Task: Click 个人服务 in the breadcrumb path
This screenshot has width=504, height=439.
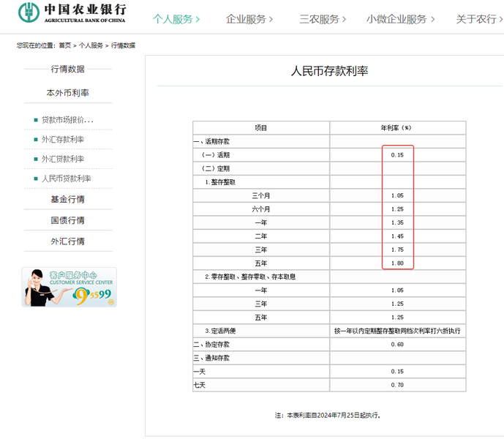Action: tap(91, 45)
